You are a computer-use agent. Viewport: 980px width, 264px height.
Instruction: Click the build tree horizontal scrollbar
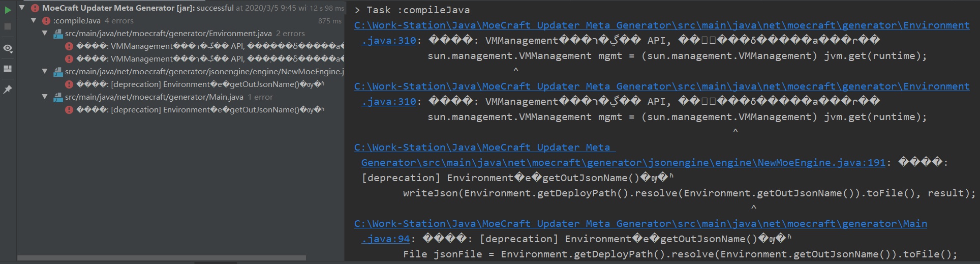click(161, 258)
